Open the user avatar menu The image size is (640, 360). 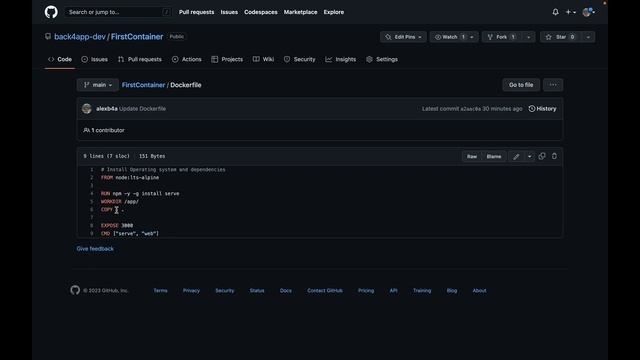point(588,12)
